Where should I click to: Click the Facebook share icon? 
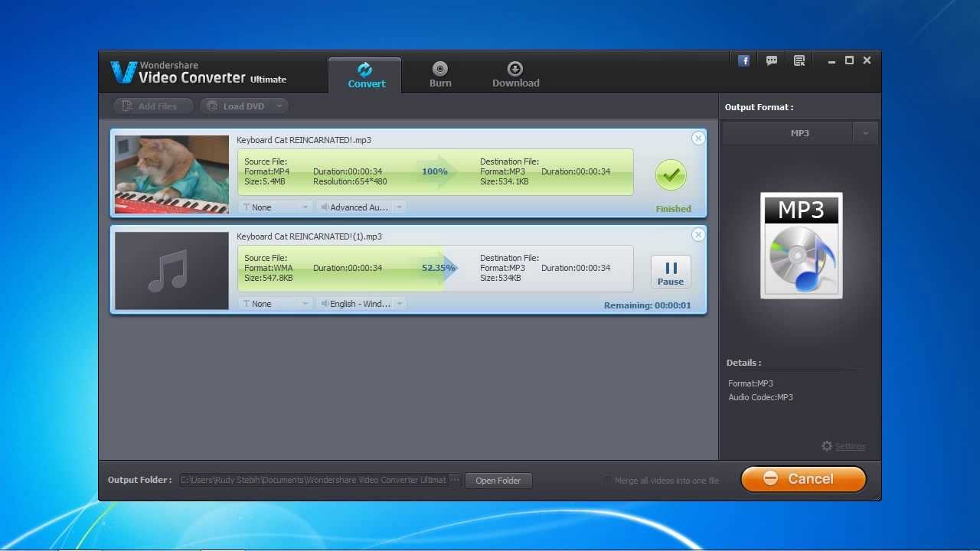[743, 61]
